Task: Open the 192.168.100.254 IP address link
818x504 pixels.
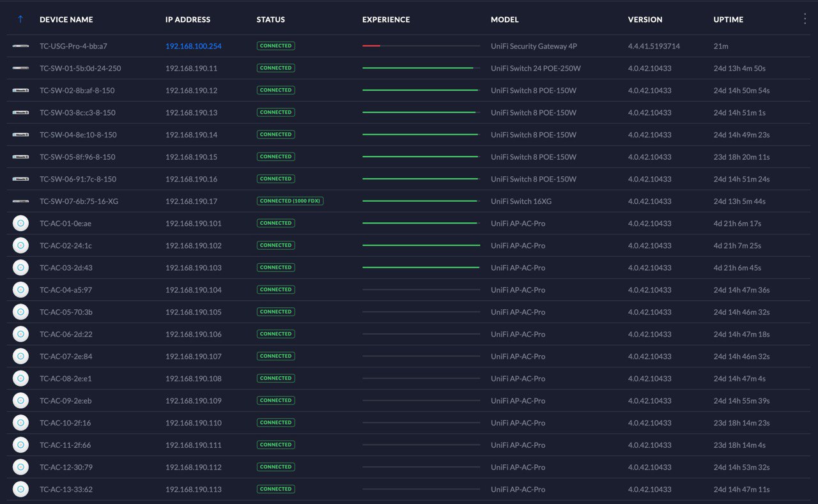Action: 194,46
